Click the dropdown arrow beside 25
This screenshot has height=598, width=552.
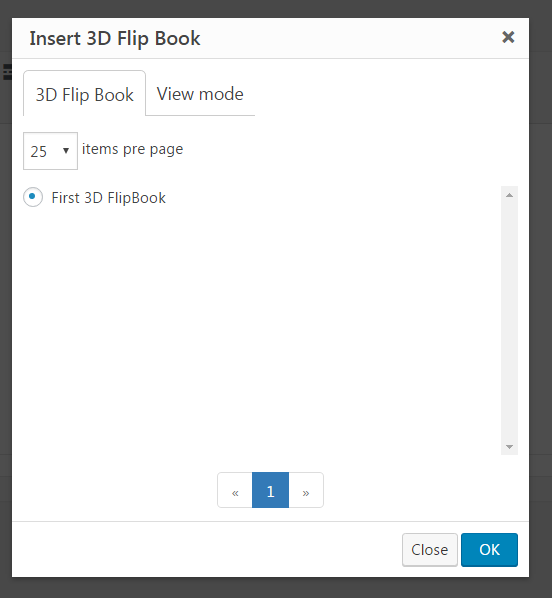click(66, 151)
